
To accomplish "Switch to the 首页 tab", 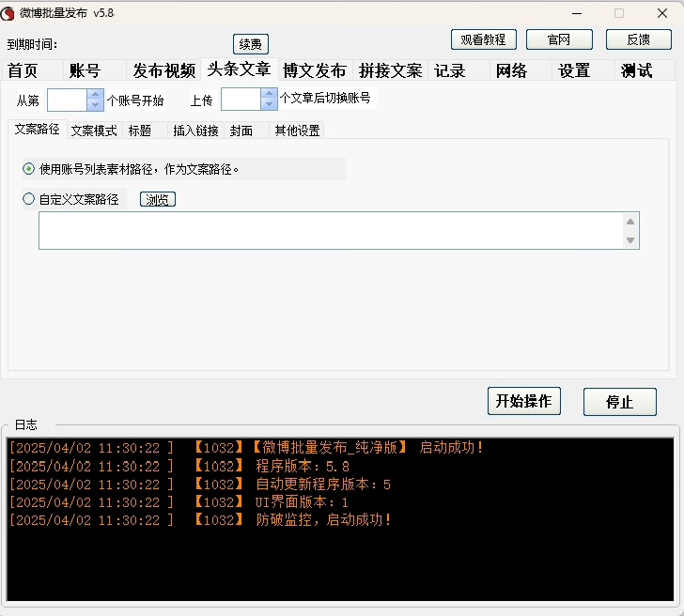I will [32, 70].
